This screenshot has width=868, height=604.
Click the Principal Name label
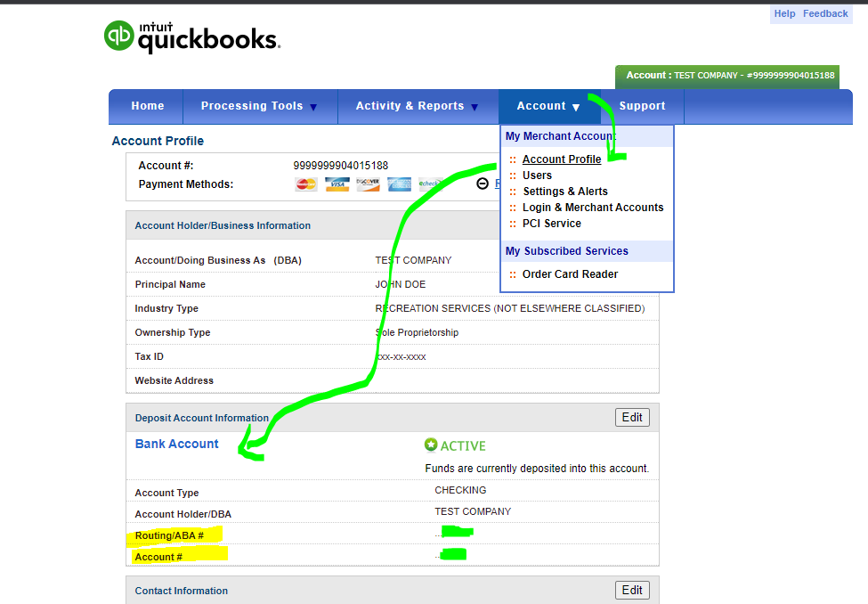[x=170, y=284]
